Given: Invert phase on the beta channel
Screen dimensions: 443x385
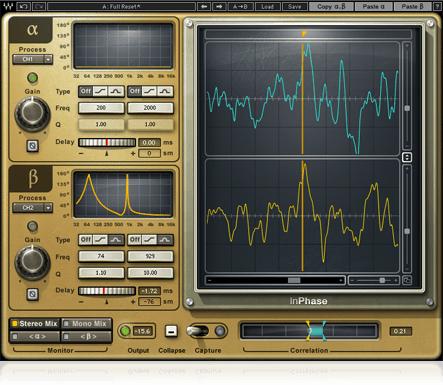Looking at the screenshot, I should pos(32,294).
